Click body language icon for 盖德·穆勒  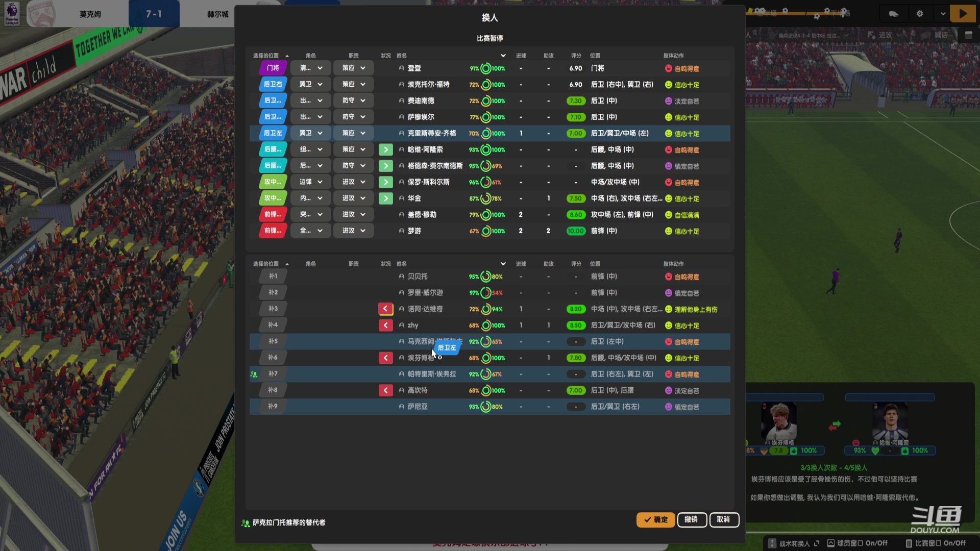tap(668, 215)
